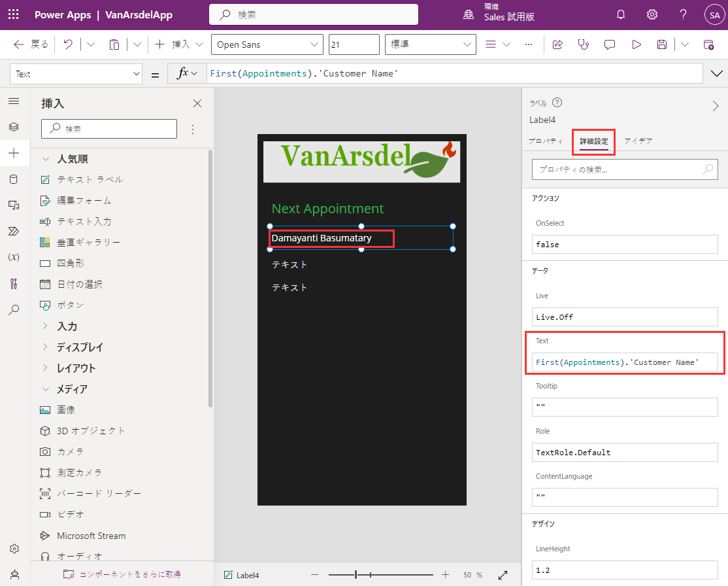The height and width of the screenshot is (586, 728).
Task: Fit canvas to window with expand icon
Action: click(503, 576)
